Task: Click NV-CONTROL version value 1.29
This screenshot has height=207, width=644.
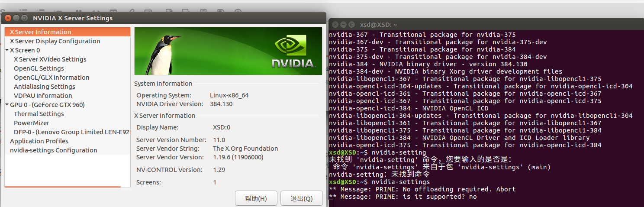Action: coord(219,170)
